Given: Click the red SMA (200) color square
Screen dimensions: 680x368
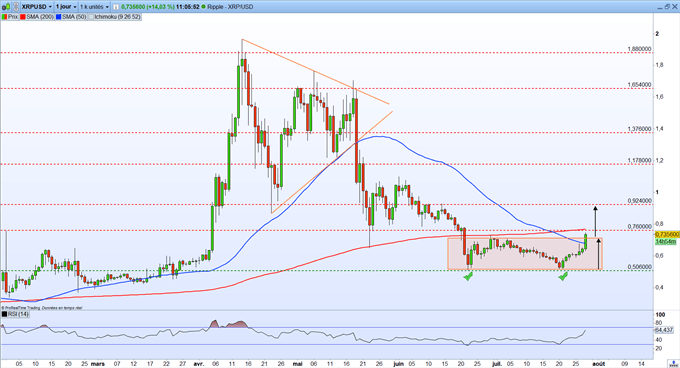Looking at the screenshot, I should click(x=23, y=17).
